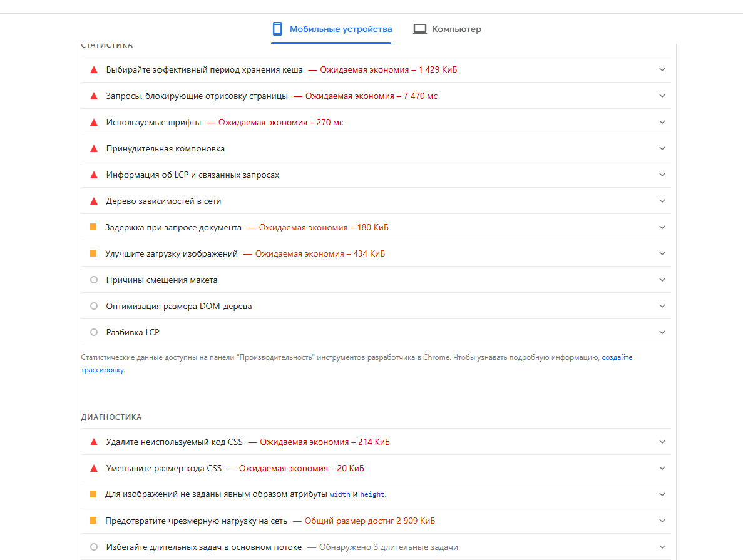Click red triangle icon beside Удалите неиспользуемый код CSS
The width and height of the screenshot is (743, 560).
[94, 442]
